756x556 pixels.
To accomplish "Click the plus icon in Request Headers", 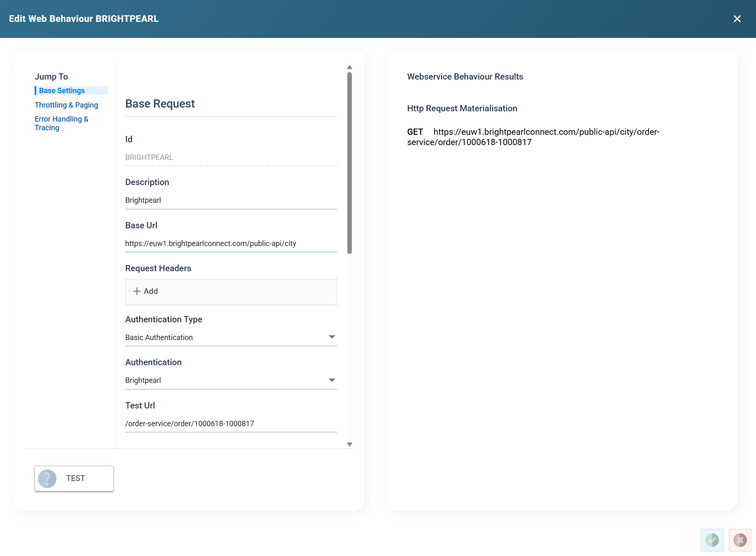I will [x=137, y=291].
